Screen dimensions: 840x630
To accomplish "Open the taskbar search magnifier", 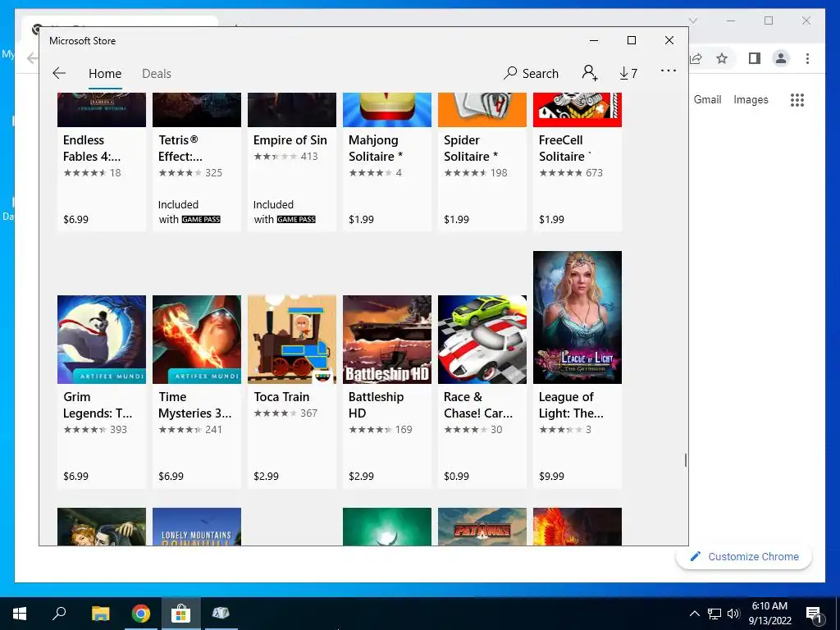I will [59, 613].
